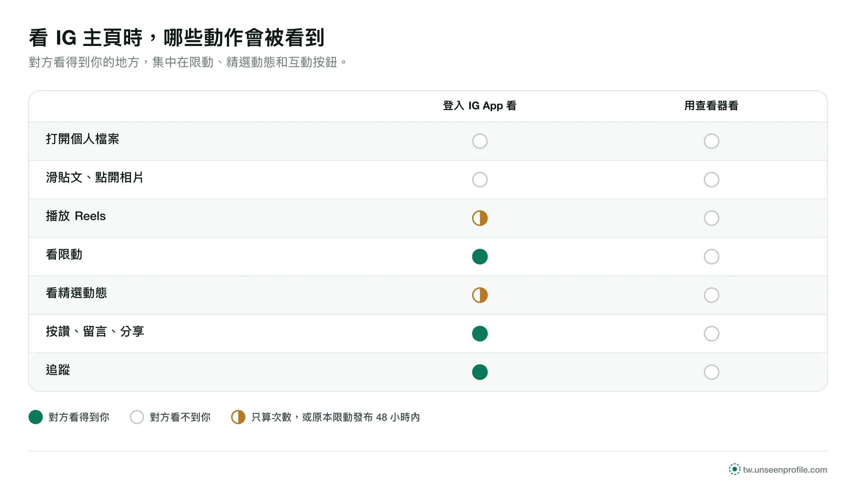This screenshot has height=504, width=856.
Task: Click the row label 看精選動態
Action: 76,293
